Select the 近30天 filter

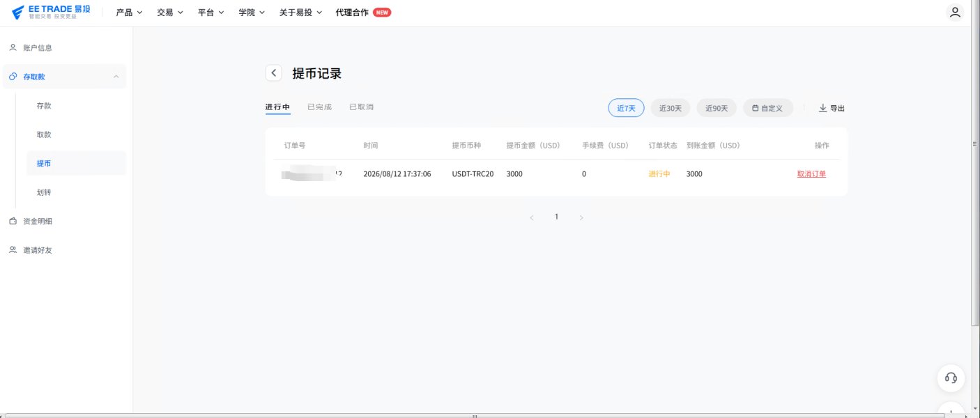(x=671, y=108)
